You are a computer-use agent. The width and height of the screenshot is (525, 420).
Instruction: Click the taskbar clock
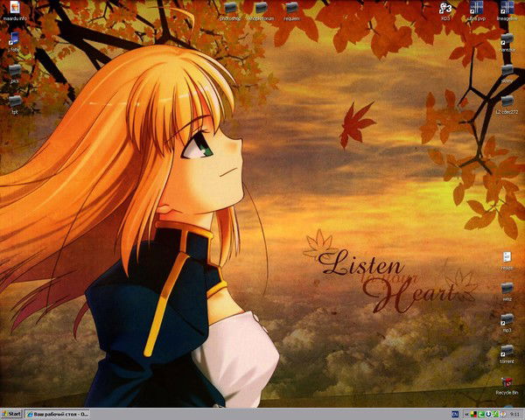[513, 413]
